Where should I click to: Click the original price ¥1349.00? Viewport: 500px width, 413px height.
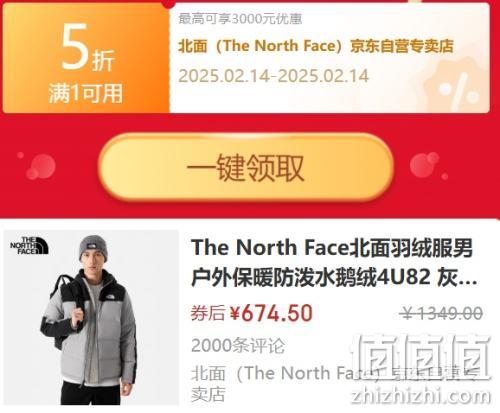point(442,313)
